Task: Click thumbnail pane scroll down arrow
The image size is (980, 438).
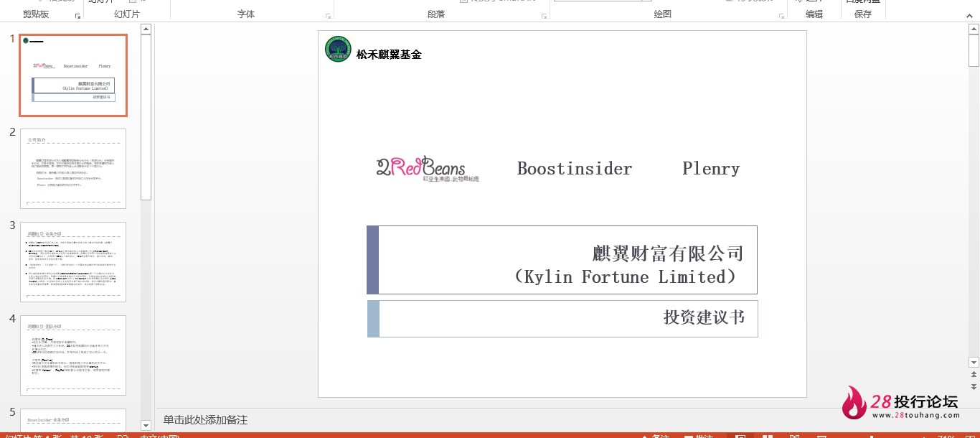Action: tap(146, 425)
